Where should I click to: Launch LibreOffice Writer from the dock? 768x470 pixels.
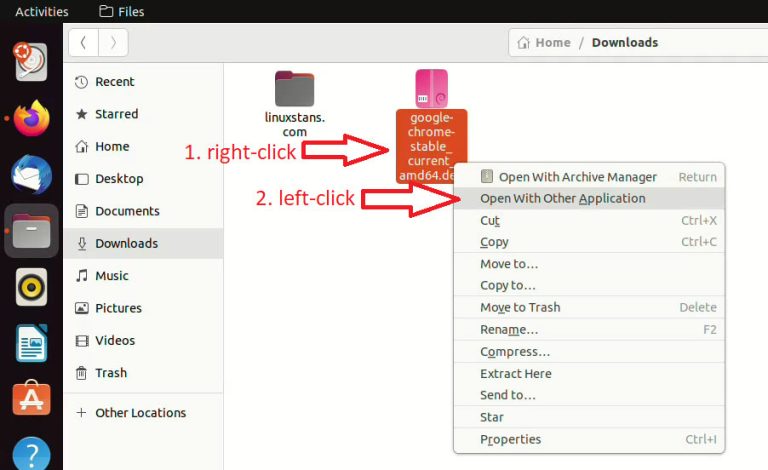(31, 343)
